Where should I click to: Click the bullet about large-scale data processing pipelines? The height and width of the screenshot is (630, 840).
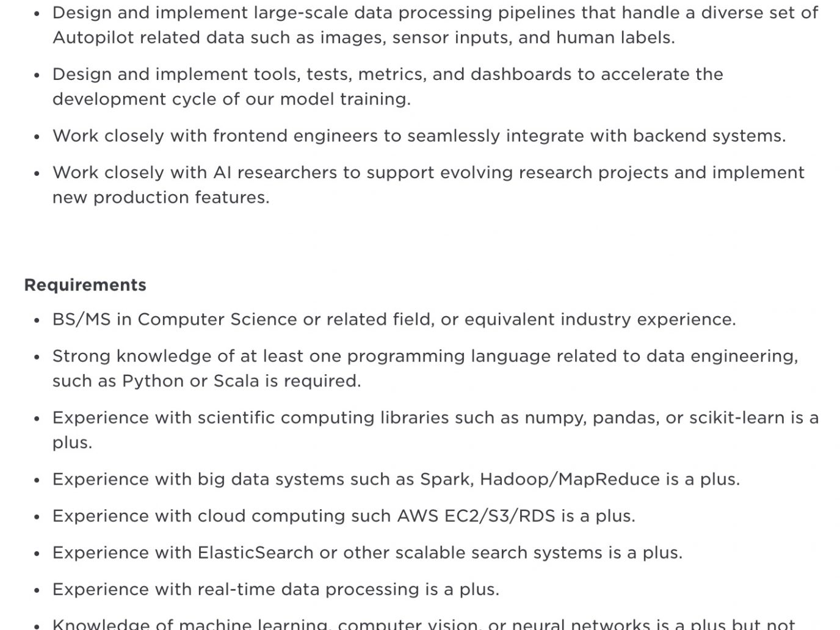pyautogui.click(x=435, y=25)
